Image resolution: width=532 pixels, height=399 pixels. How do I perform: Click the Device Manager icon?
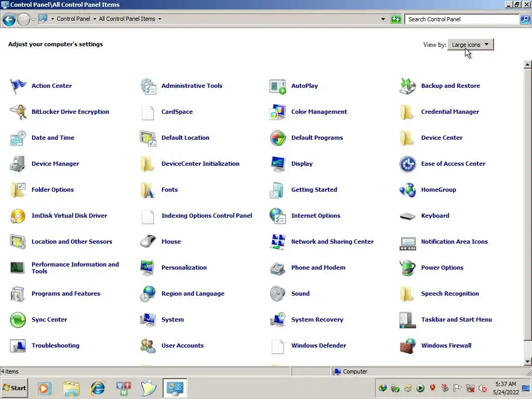coord(18,164)
